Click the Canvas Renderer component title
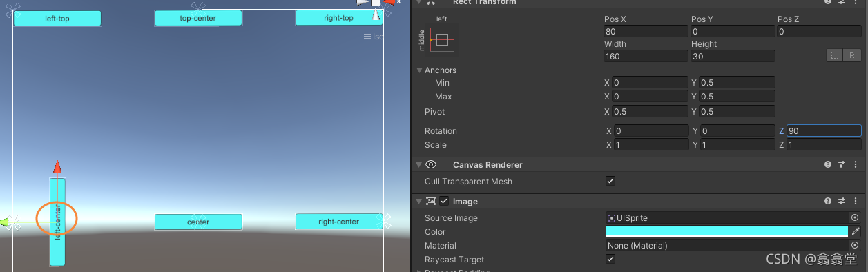Image resolution: width=868 pixels, height=272 pixels. pos(488,165)
